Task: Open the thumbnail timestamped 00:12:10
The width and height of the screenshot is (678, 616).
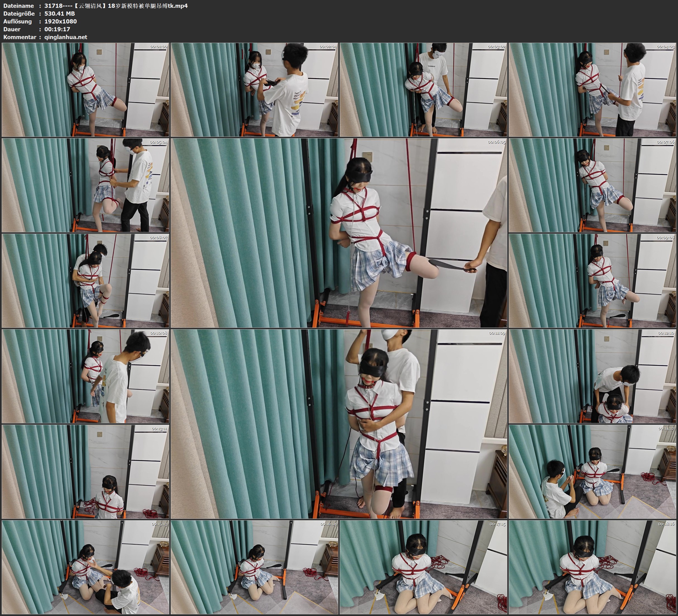Action: (x=593, y=376)
